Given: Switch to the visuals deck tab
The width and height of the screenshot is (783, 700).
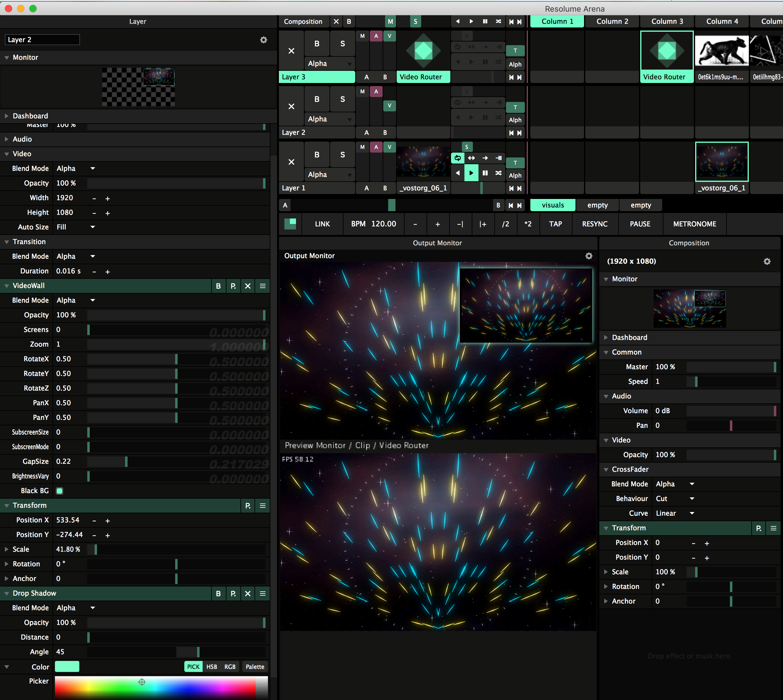Looking at the screenshot, I should pyautogui.click(x=553, y=205).
